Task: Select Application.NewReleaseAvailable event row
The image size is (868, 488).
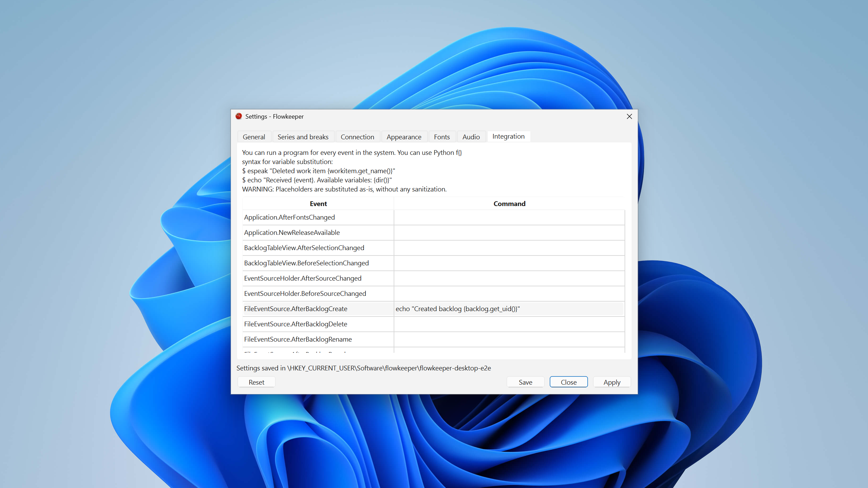Action: point(318,232)
